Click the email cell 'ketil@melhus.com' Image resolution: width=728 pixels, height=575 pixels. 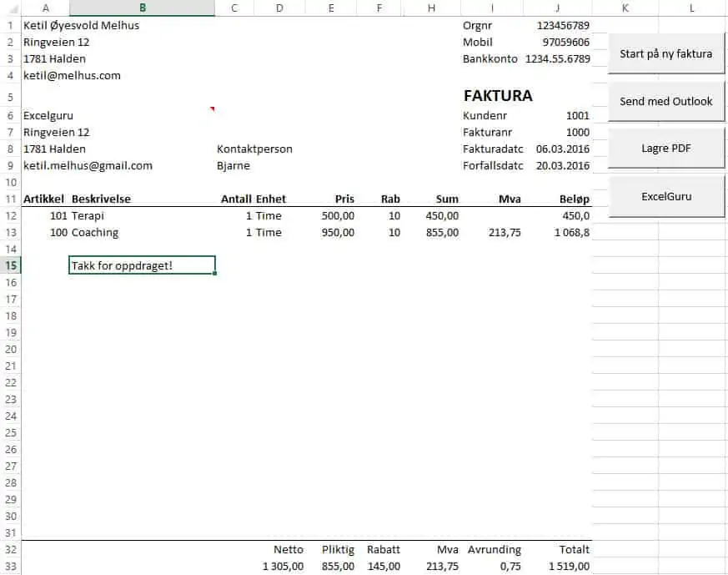[72, 76]
